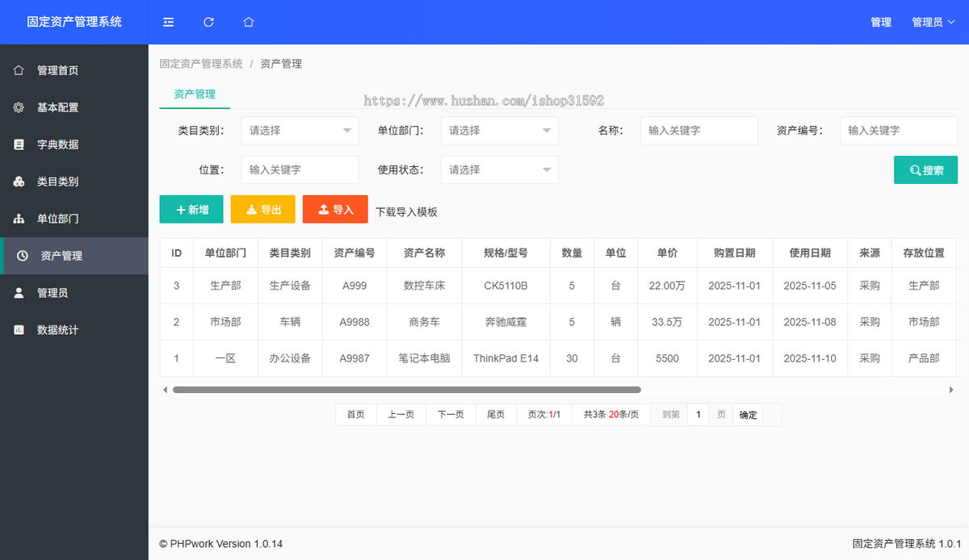This screenshot has height=560, width=969.
Task: Click the 新增 add button
Action: 191,209
